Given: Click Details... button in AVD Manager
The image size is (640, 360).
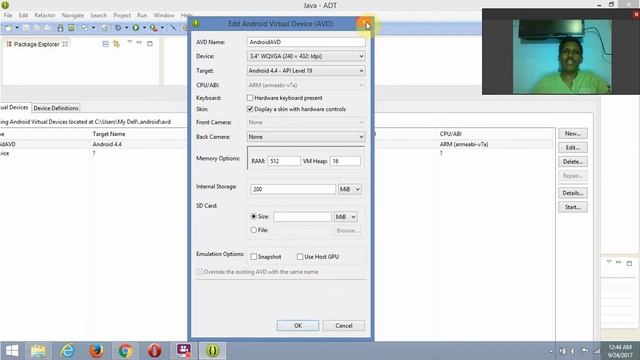Looking at the screenshot, I should coord(573,193).
